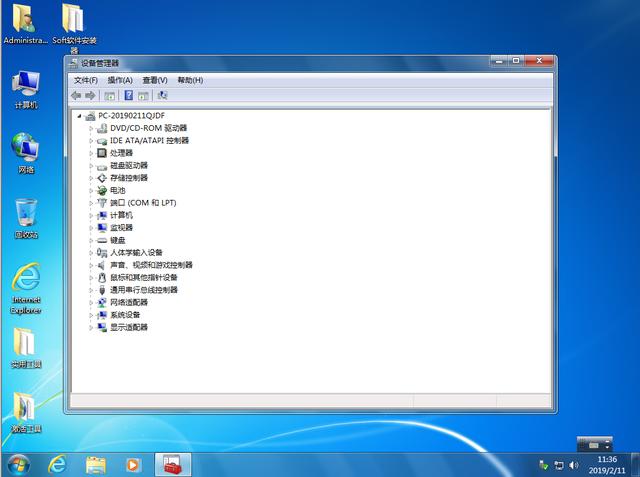
Task: Click the Windows Start orb
Action: click(18, 464)
